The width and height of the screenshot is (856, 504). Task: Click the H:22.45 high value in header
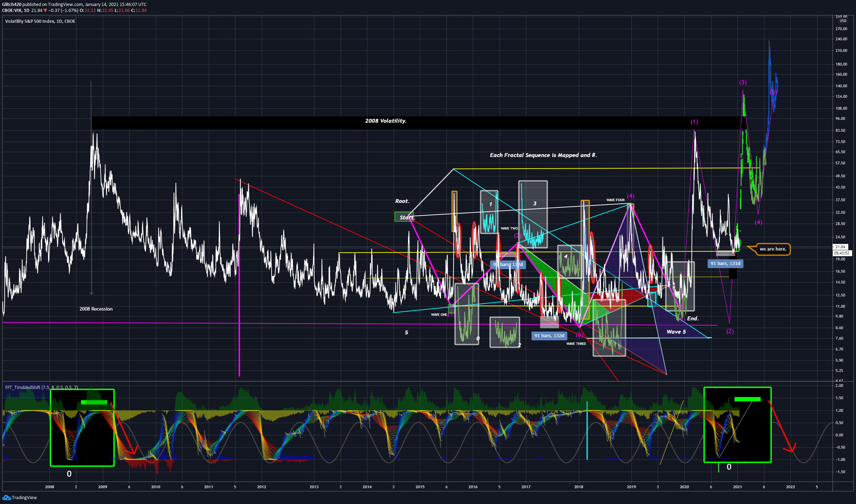click(x=105, y=11)
